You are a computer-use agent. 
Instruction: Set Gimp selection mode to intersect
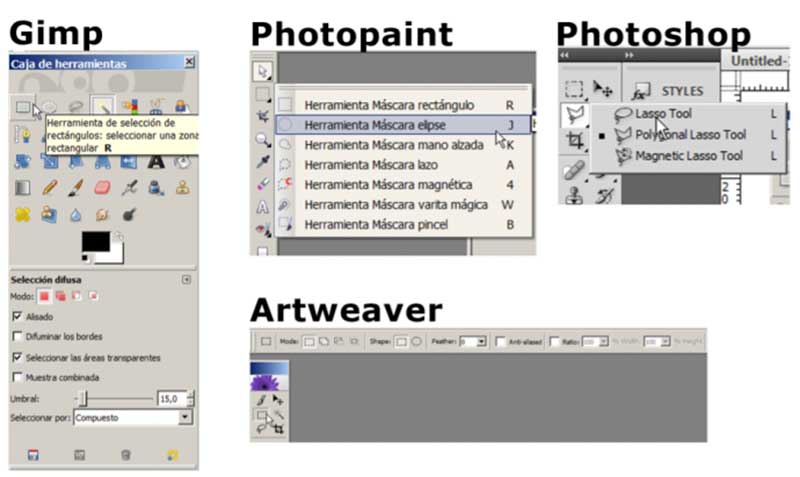[x=93, y=296]
